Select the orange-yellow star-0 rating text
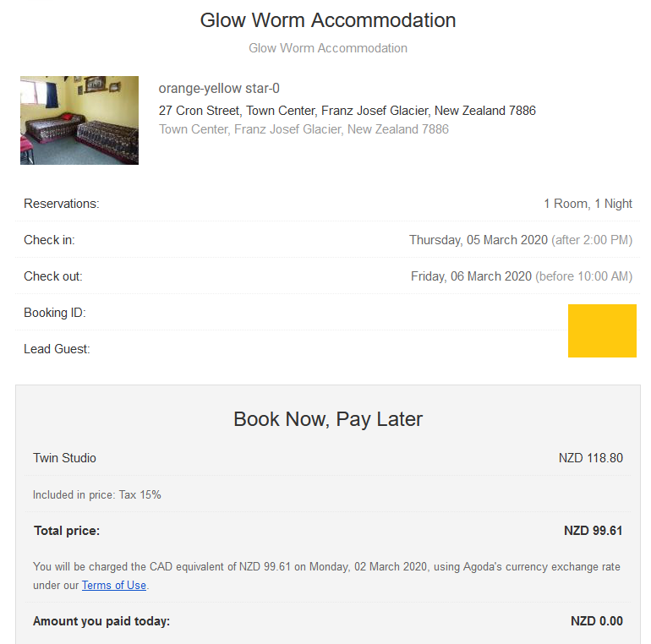 219,89
